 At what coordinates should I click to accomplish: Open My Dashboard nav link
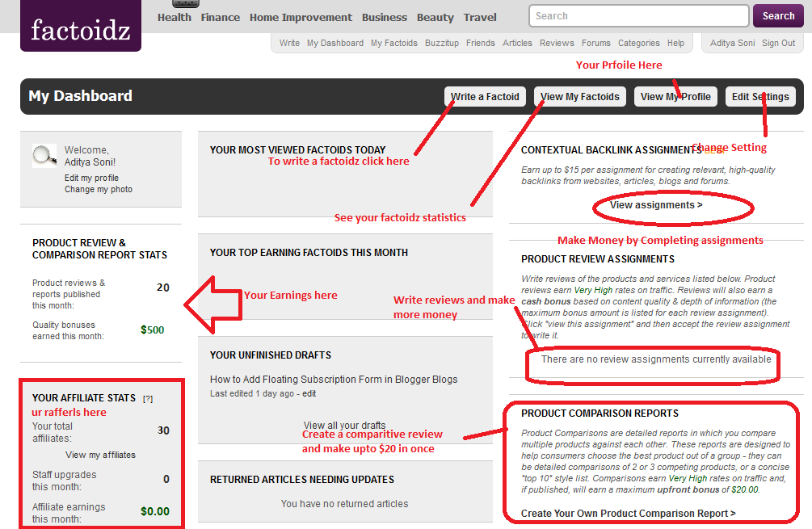click(335, 43)
